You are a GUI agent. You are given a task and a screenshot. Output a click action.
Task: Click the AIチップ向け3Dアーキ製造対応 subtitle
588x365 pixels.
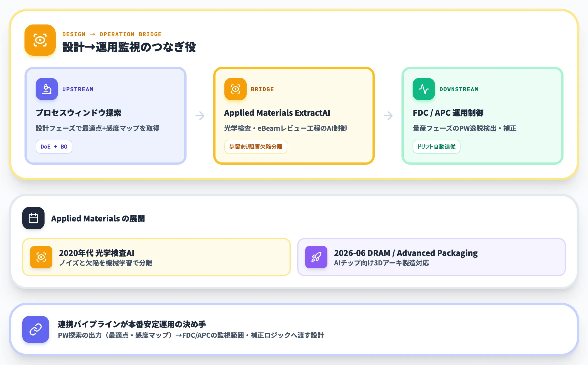pyautogui.click(x=381, y=263)
